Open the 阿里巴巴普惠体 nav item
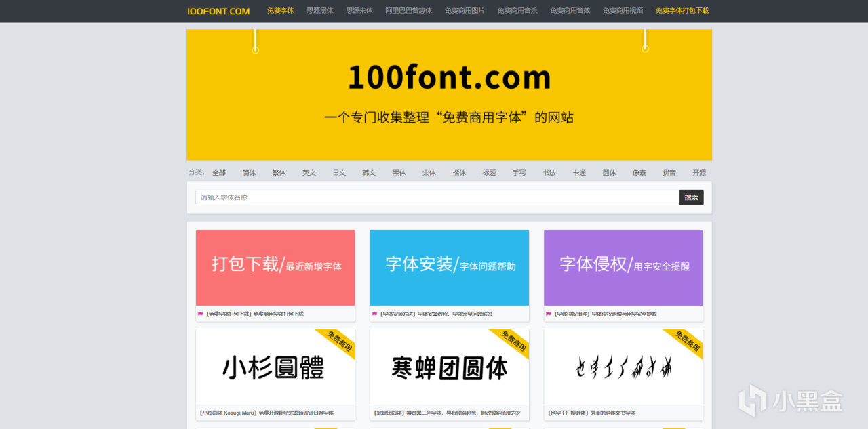The image size is (868, 429). (x=409, y=11)
